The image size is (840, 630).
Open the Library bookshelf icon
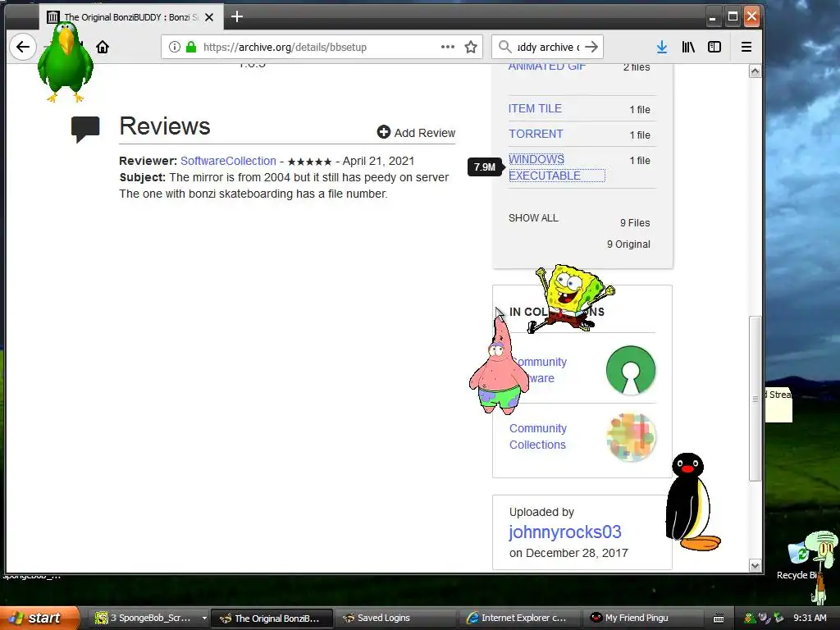(688, 47)
